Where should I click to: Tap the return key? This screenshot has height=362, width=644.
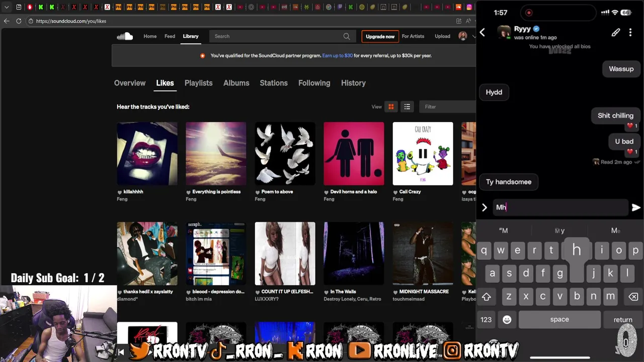(x=623, y=320)
